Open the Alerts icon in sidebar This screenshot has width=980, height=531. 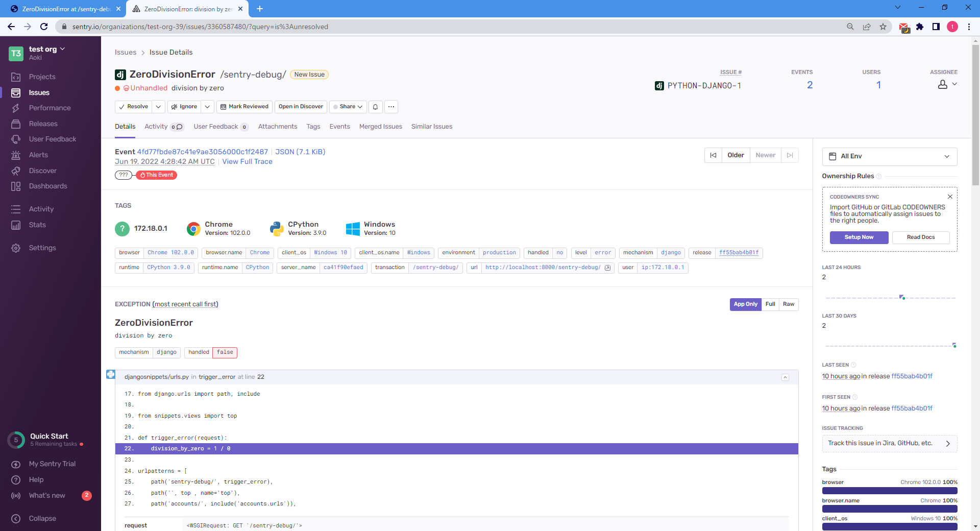(x=16, y=155)
